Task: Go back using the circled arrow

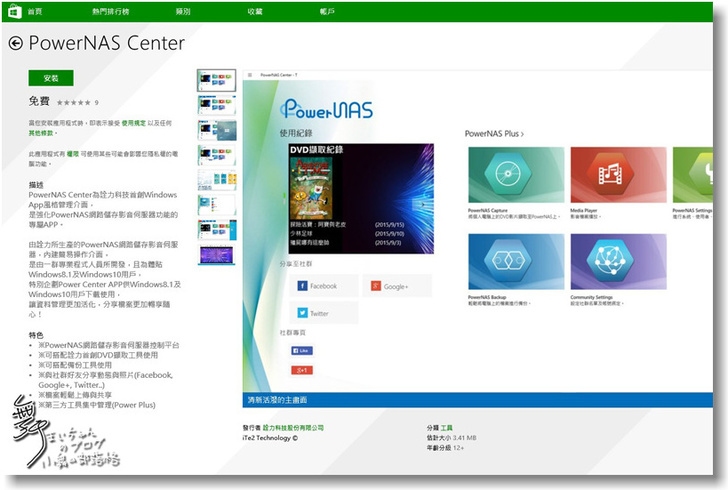Action: 16,44
